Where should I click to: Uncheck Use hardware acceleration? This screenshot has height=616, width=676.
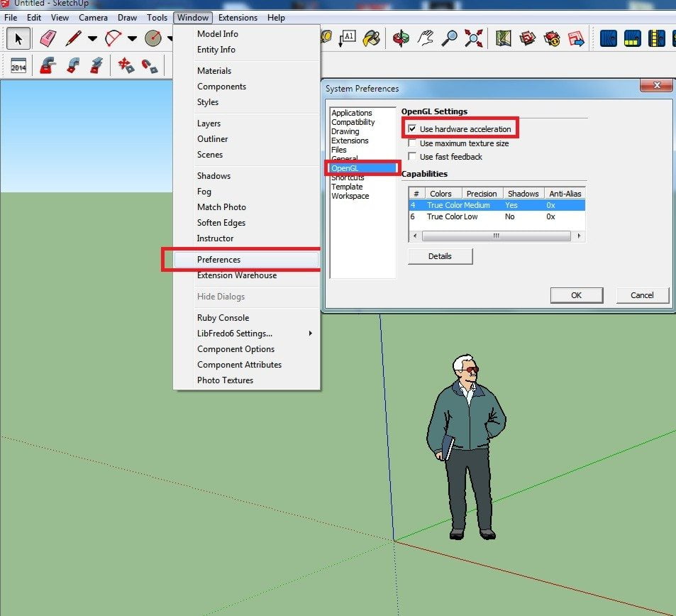point(412,128)
